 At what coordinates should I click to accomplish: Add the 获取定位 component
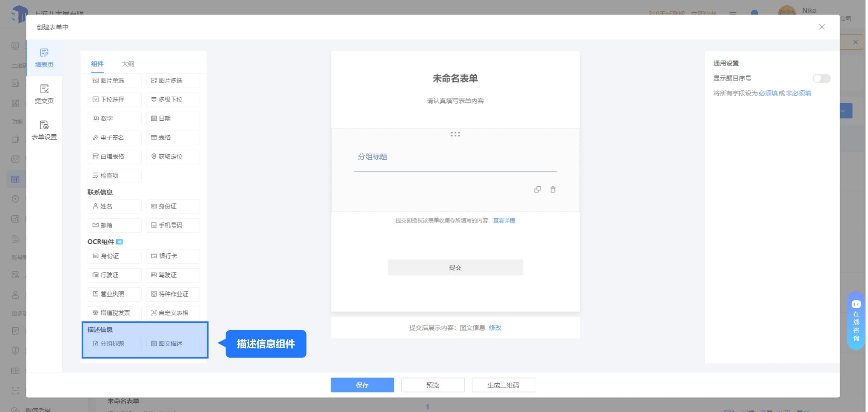173,156
